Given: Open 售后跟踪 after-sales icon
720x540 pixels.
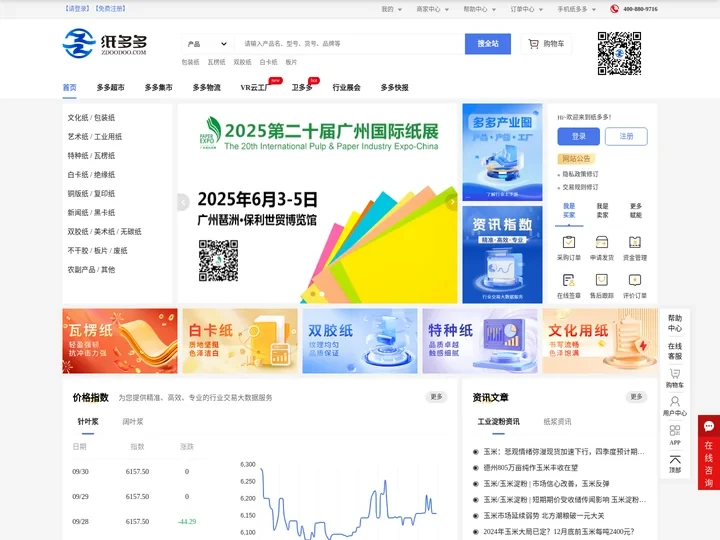Looking at the screenshot, I should coord(602,280).
